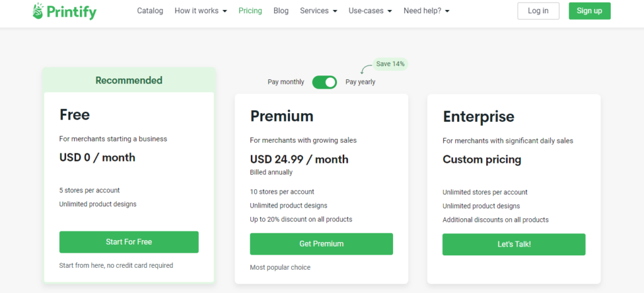Click the Log in button
644x293 pixels.
pyautogui.click(x=538, y=11)
